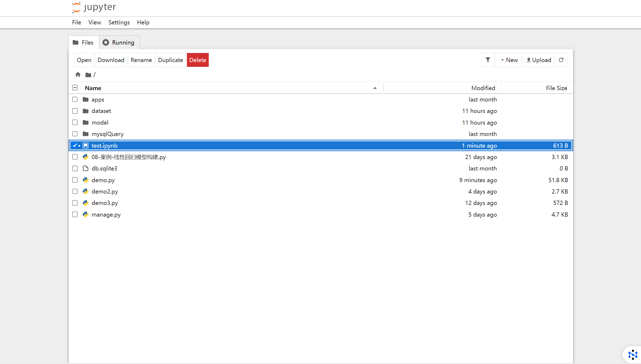Click the root folder breadcrumb icon
Screen dimensions: 641x364
[x=88, y=75]
